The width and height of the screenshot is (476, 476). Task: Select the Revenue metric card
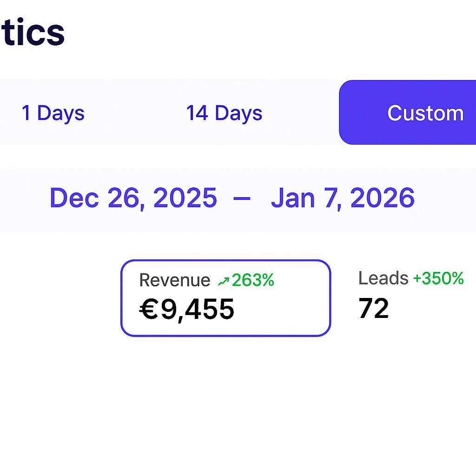(x=225, y=297)
